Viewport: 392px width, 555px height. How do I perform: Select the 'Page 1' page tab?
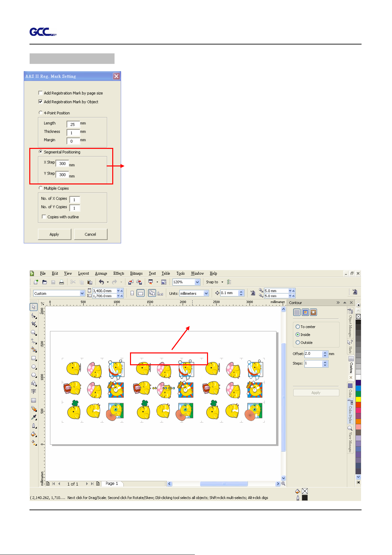[x=112, y=484]
